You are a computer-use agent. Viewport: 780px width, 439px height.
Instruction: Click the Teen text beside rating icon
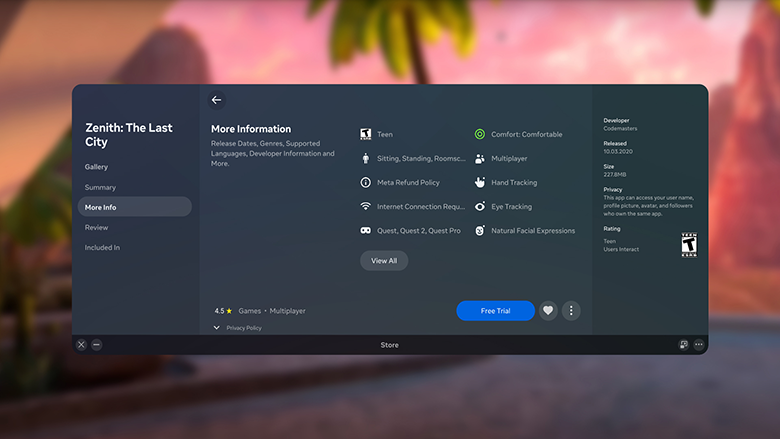pos(385,134)
